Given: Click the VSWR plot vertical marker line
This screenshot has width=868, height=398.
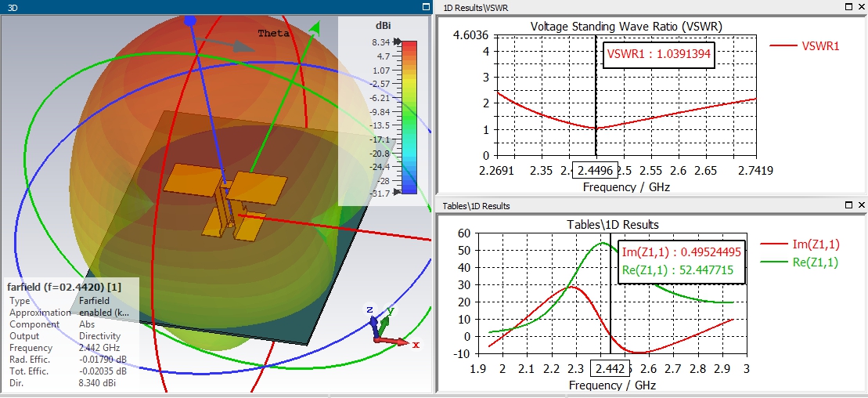Looking at the screenshot, I should 596,97.
